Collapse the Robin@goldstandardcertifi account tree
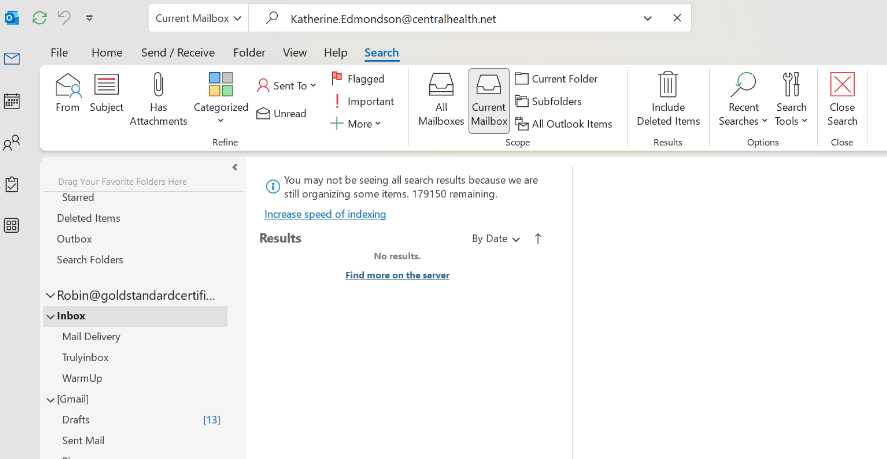Screen dimensions: 887x459 pos(50,295)
